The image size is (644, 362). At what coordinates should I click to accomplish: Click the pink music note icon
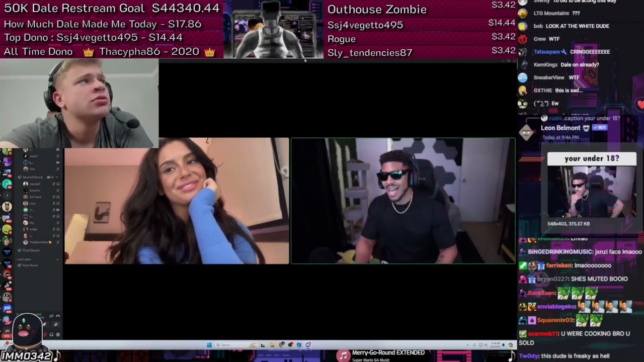click(x=343, y=355)
